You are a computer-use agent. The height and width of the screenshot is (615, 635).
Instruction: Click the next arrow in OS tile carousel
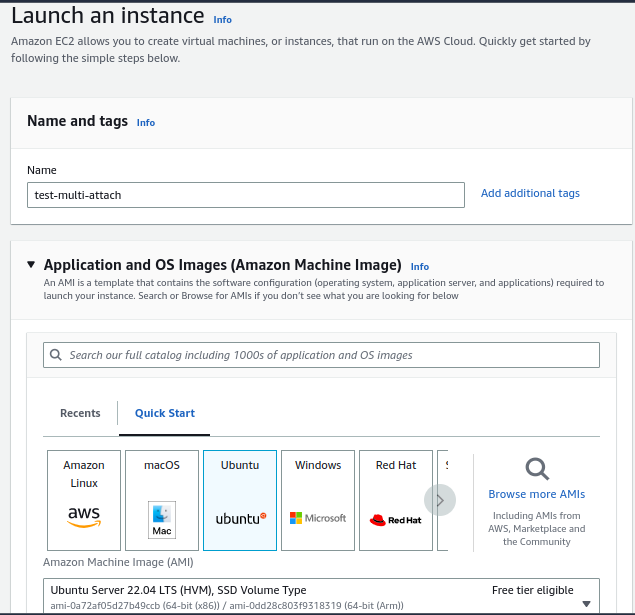coord(440,500)
